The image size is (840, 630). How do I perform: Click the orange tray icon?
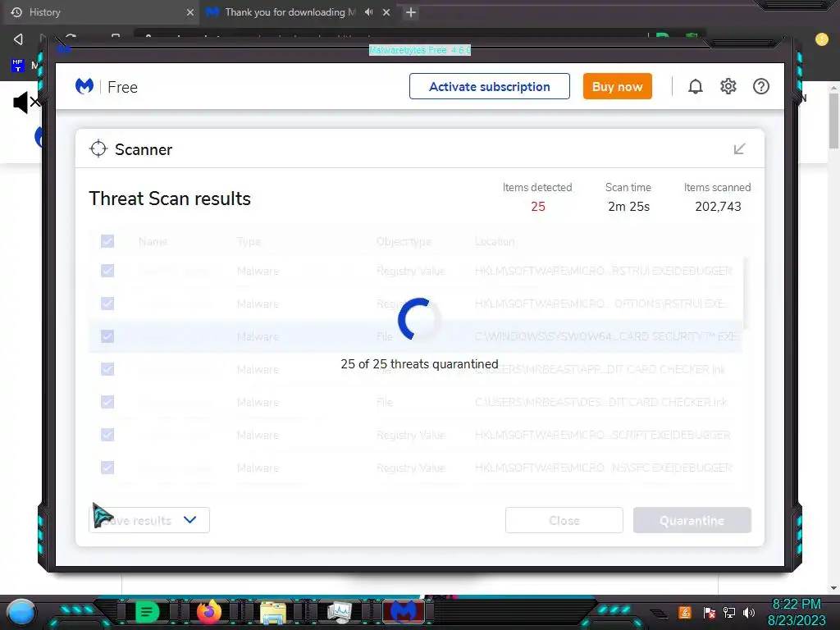pyautogui.click(x=685, y=612)
